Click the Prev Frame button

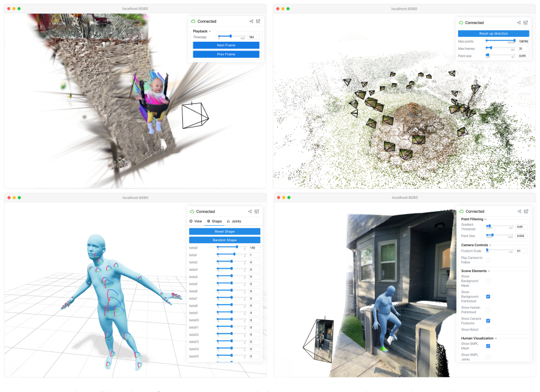pyautogui.click(x=226, y=54)
